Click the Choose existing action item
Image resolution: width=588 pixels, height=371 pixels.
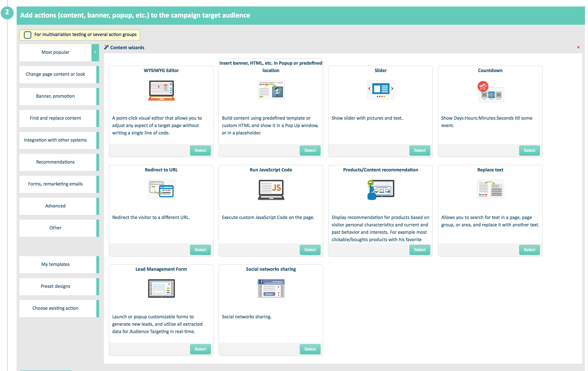[x=55, y=308]
